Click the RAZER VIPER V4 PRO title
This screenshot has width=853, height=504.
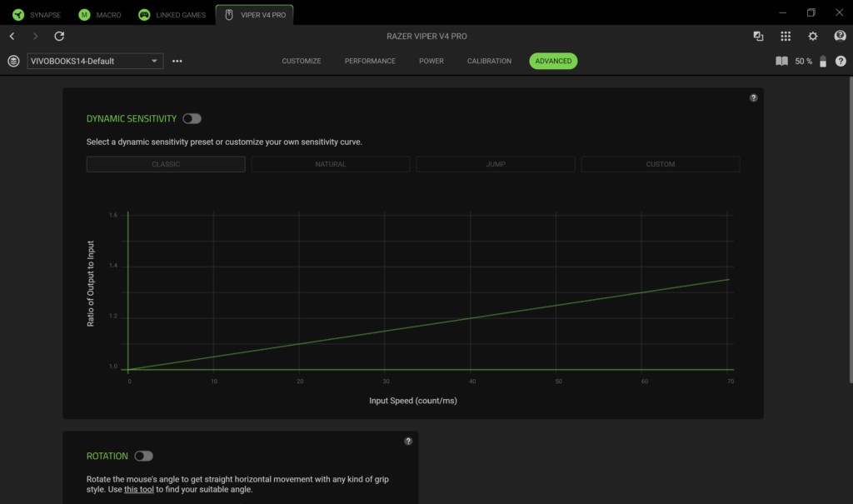tap(426, 36)
